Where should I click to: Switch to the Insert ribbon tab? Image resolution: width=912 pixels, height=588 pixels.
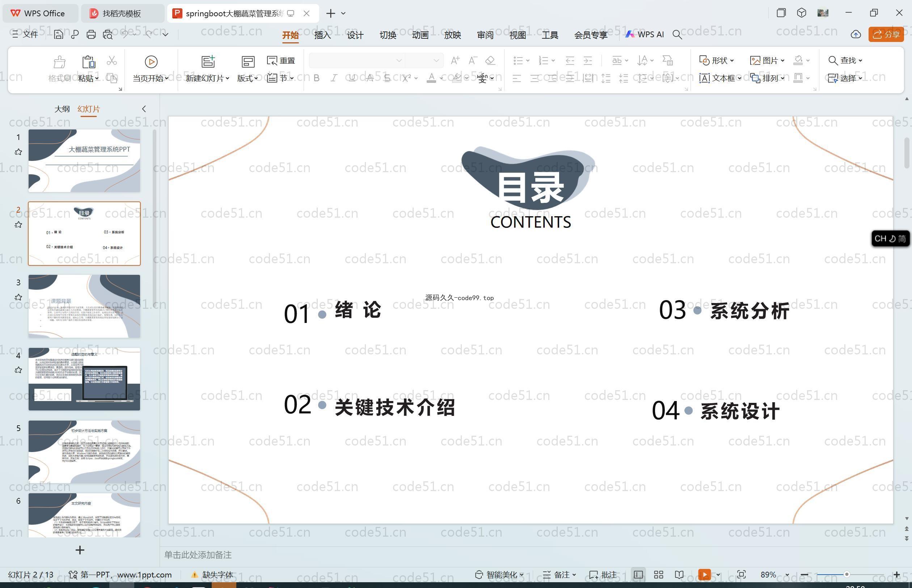point(322,35)
